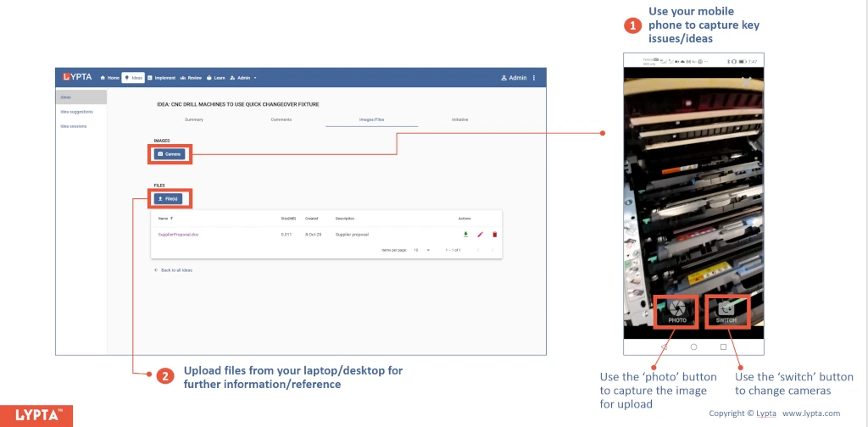
Task: Click the Description column header
Action: pos(344,219)
